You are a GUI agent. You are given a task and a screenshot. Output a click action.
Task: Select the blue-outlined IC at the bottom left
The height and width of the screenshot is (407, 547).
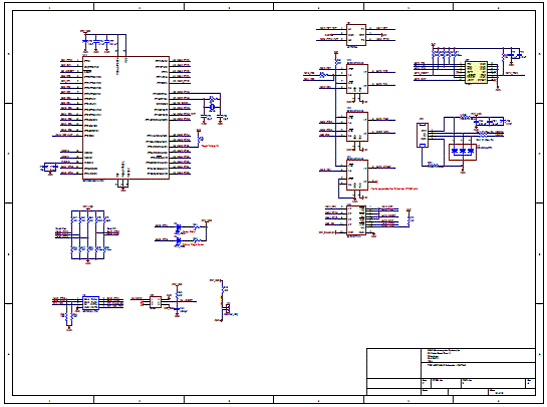pyautogui.click(x=91, y=303)
